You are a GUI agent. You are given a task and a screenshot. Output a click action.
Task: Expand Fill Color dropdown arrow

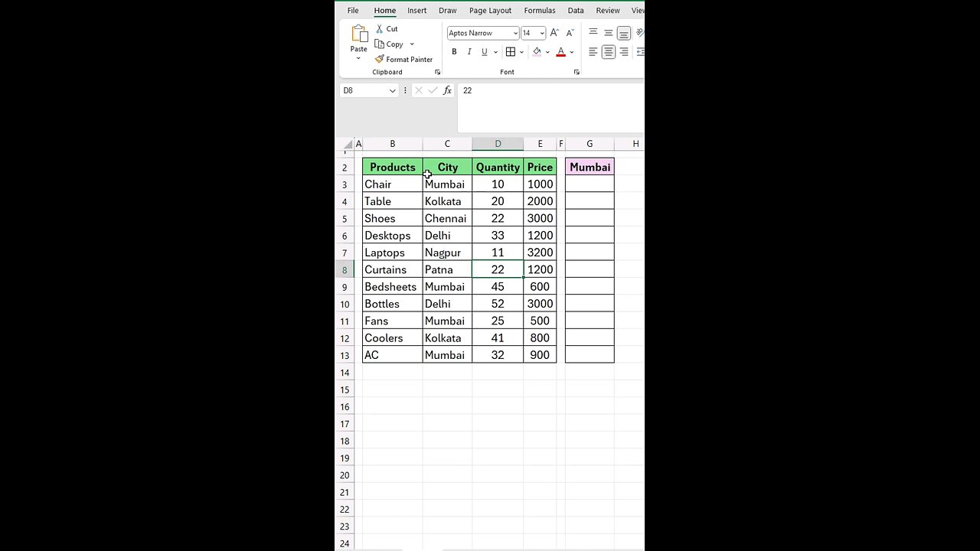tap(547, 52)
